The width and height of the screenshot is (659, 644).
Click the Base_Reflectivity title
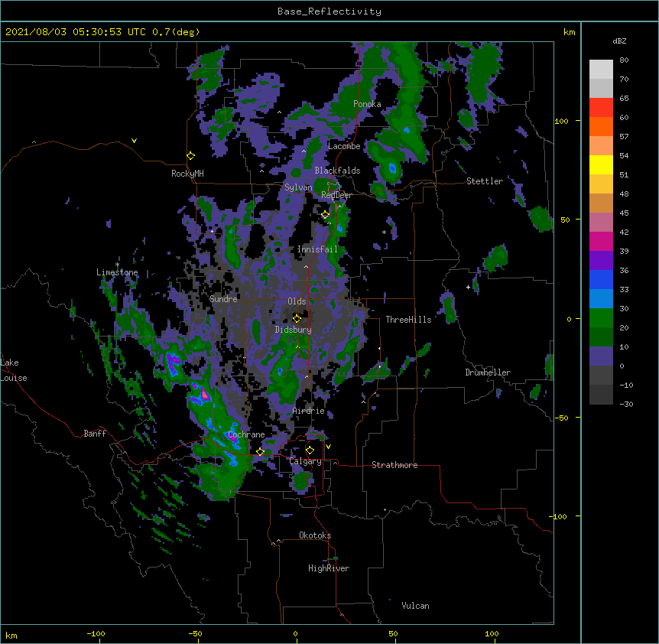click(x=329, y=11)
